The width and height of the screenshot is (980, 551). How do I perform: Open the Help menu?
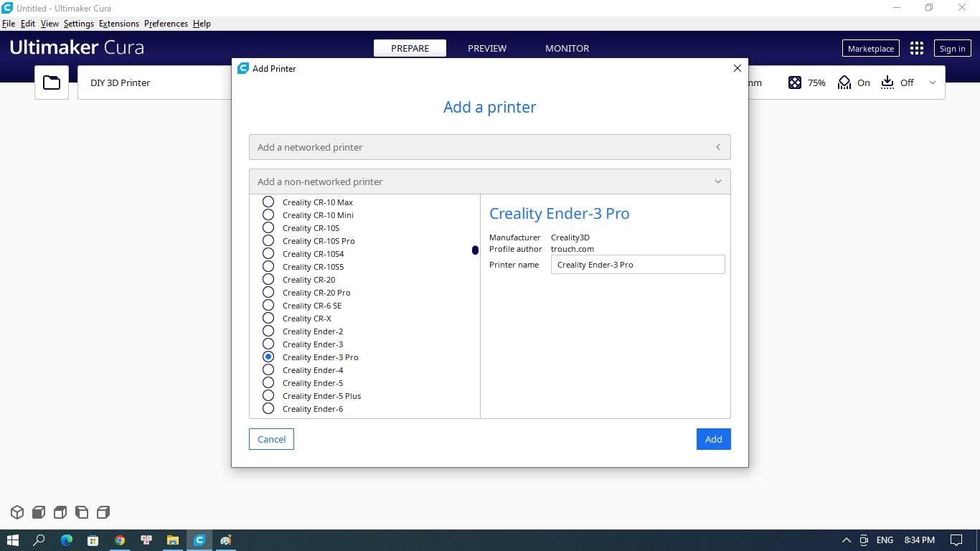[202, 24]
